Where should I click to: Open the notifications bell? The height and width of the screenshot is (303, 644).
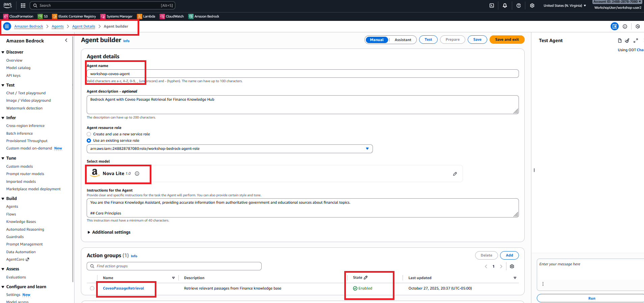(x=505, y=5)
